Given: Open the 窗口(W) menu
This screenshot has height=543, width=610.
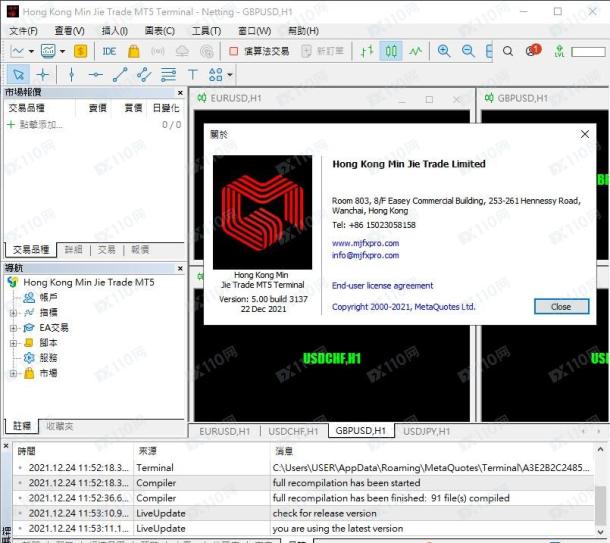Looking at the screenshot, I should 254,31.
